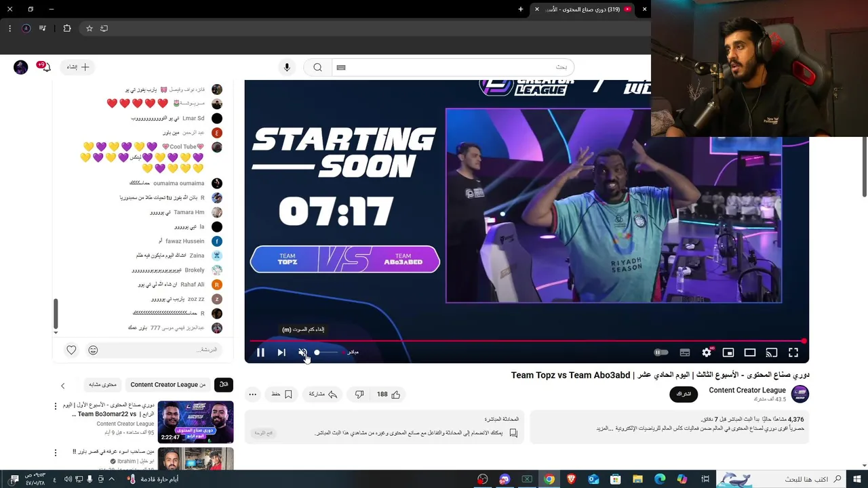Screen dimensions: 868x488
Task: Toggle subtitles in the video player
Action: pyautogui.click(x=685, y=352)
